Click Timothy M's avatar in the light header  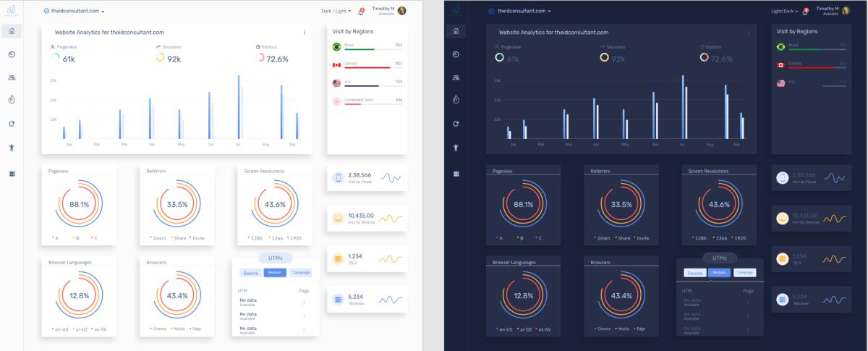[402, 11]
